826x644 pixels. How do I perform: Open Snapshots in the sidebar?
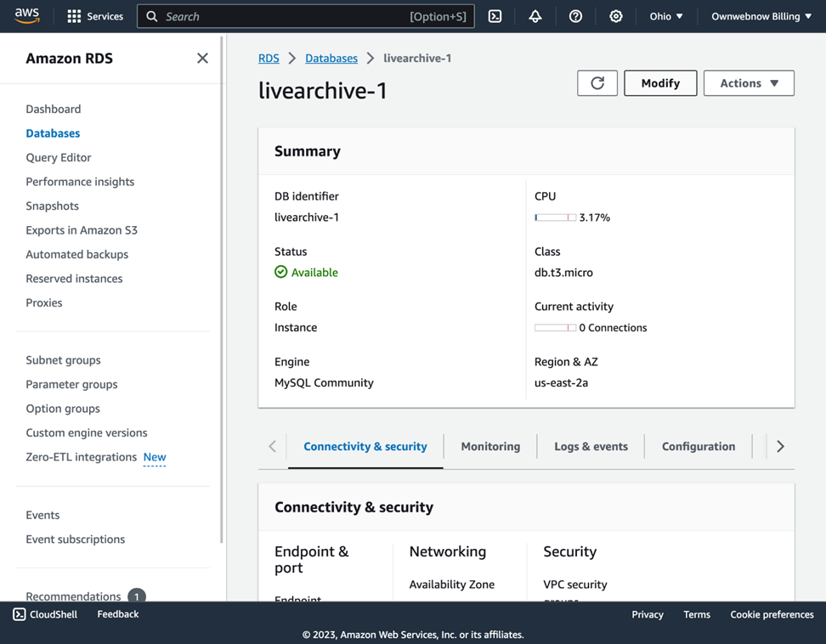pyautogui.click(x=53, y=206)
